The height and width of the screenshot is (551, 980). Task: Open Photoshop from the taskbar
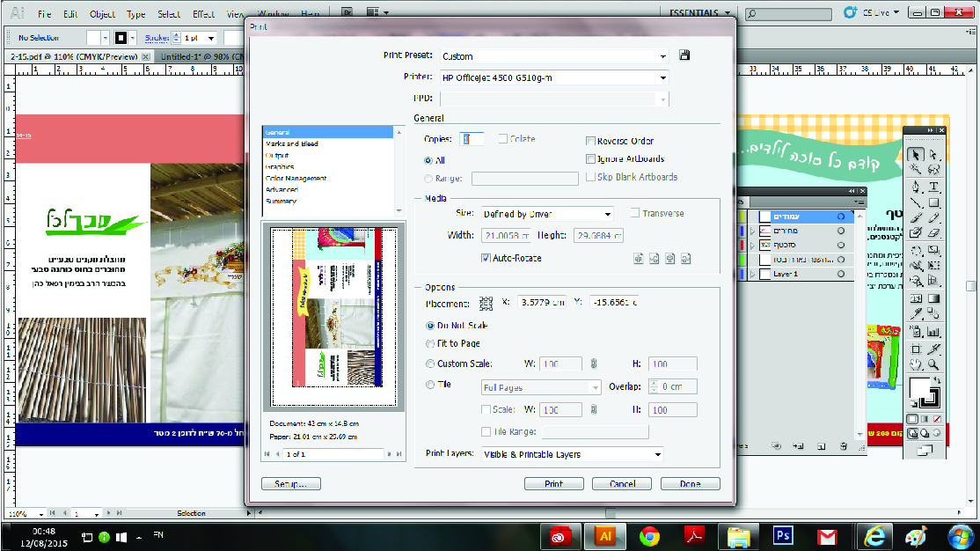click(x=782, y=536)
